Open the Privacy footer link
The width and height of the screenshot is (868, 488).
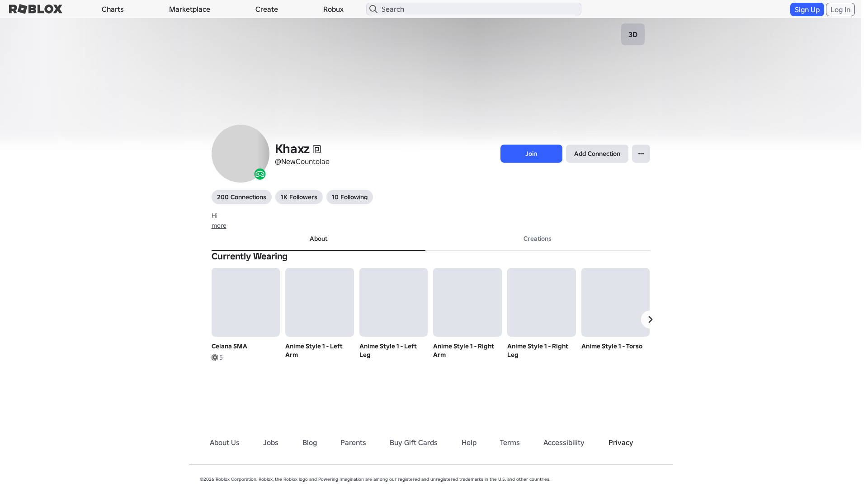click(621, 442)
